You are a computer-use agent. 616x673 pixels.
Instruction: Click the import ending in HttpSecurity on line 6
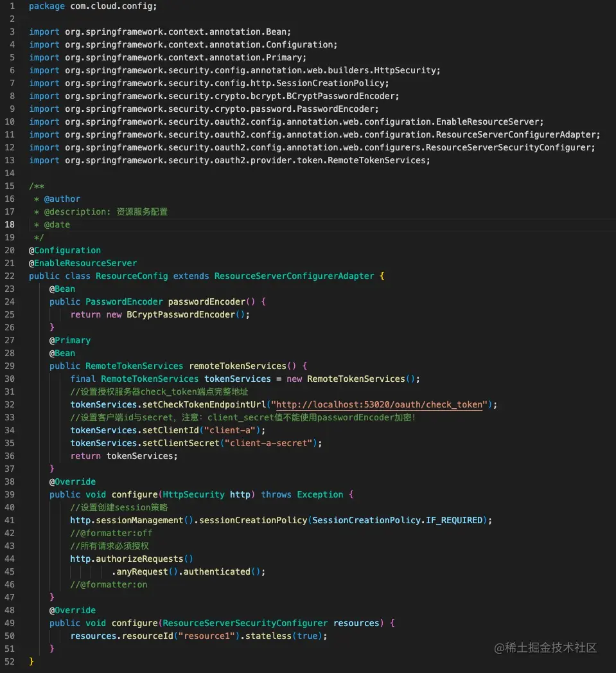click(x=234, y=71)
